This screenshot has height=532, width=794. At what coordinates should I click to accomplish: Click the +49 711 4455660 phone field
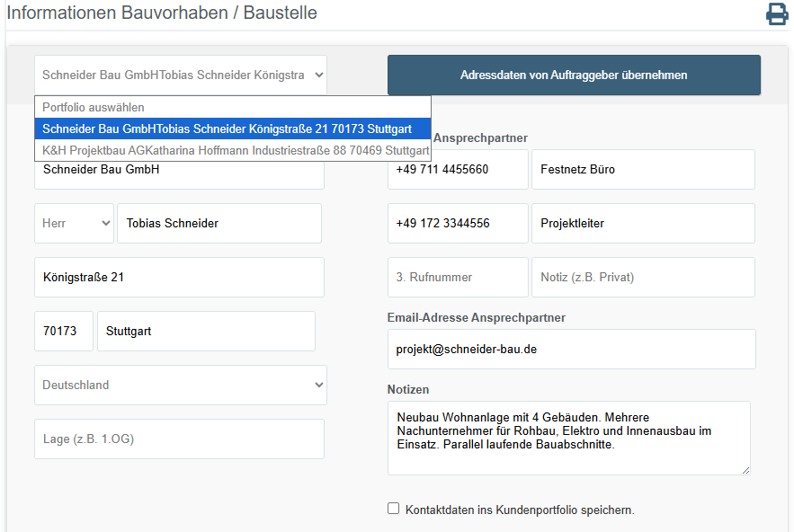pyautogui.click(x=458, y=169)
